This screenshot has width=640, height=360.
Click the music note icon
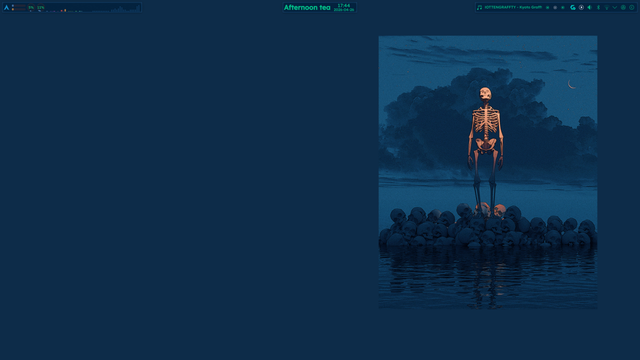pos(480,7)
